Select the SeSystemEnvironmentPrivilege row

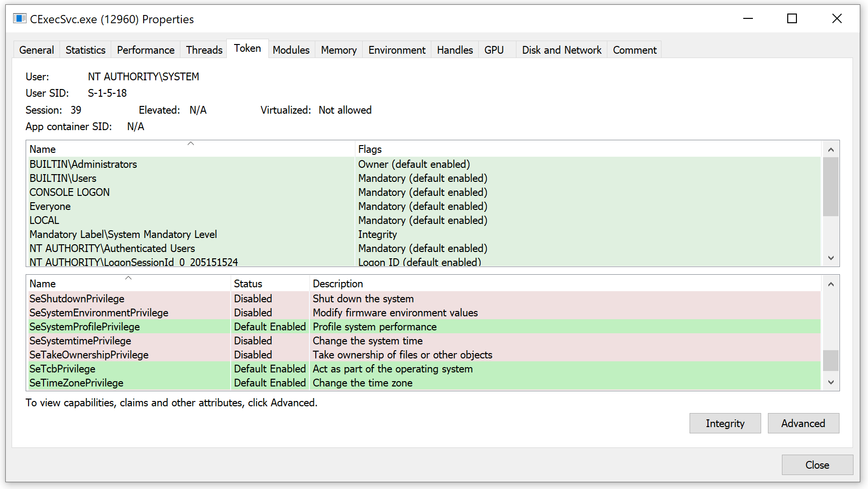click(424, 312)
